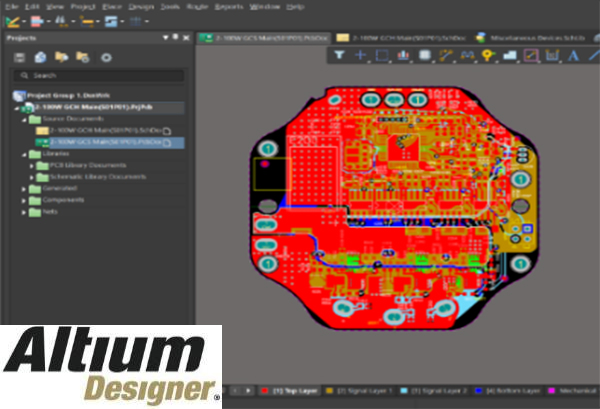Close the Projects panel

point(186,37)
